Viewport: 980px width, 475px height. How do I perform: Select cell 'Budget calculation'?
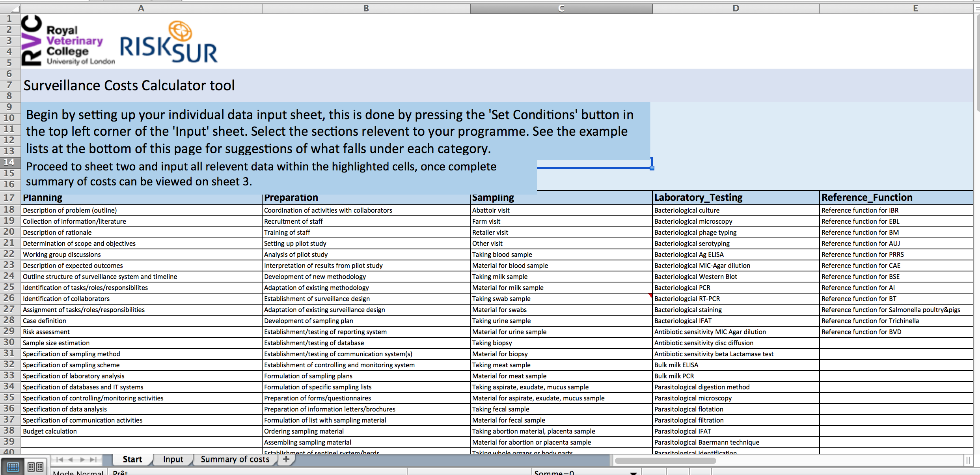tap(141, 431)
